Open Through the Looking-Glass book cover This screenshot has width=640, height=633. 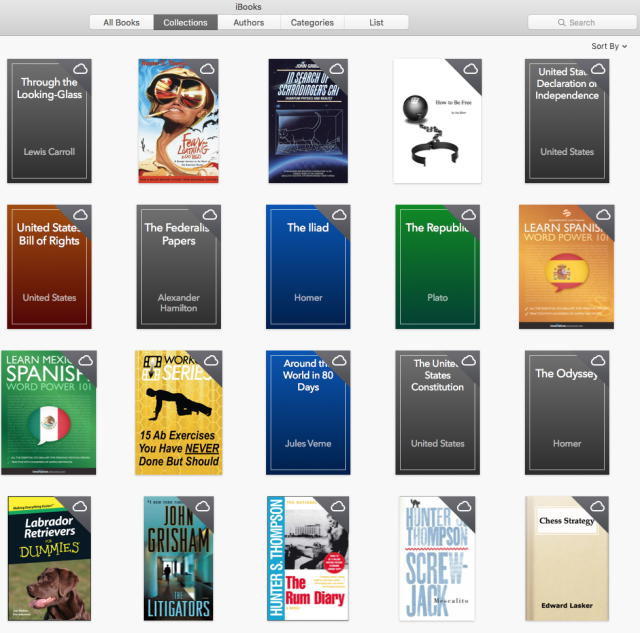[x=49, y=121]
